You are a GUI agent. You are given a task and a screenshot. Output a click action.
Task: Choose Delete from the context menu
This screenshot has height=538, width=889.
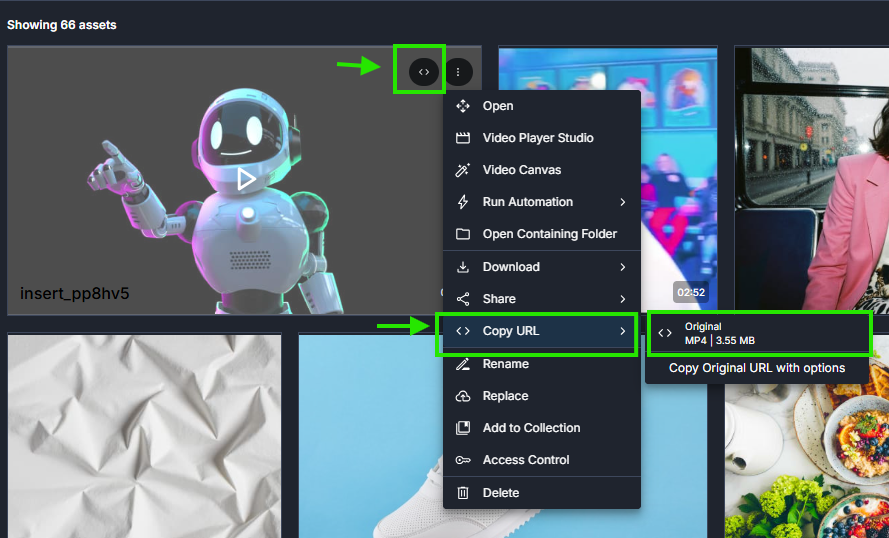click(541, 493)
